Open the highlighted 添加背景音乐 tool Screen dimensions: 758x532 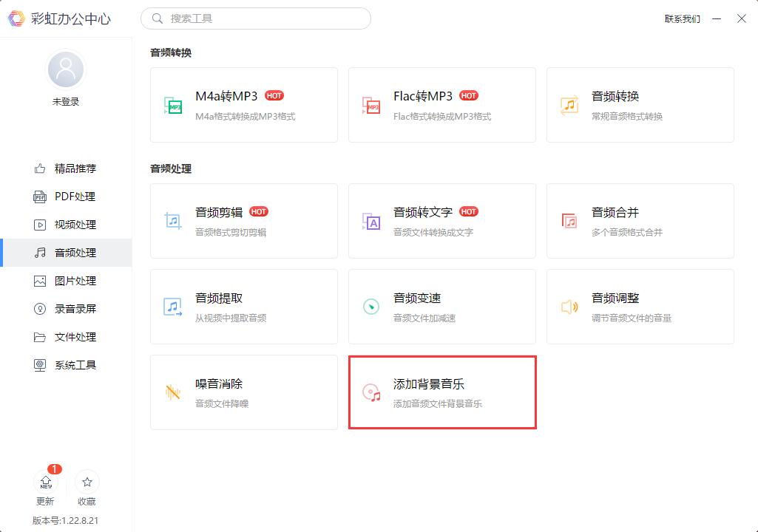[x=441, y=392]
